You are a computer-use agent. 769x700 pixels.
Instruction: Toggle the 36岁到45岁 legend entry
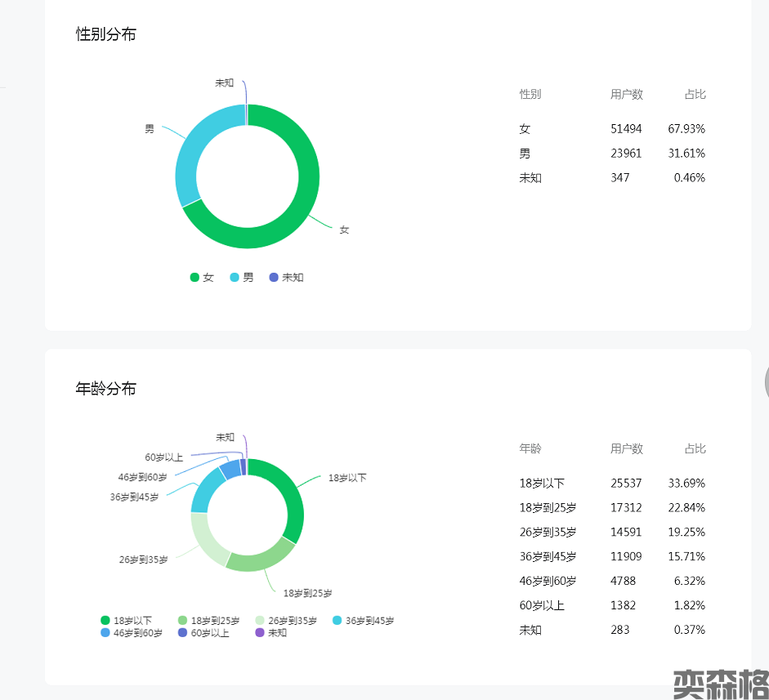click(x=363, y=621)
